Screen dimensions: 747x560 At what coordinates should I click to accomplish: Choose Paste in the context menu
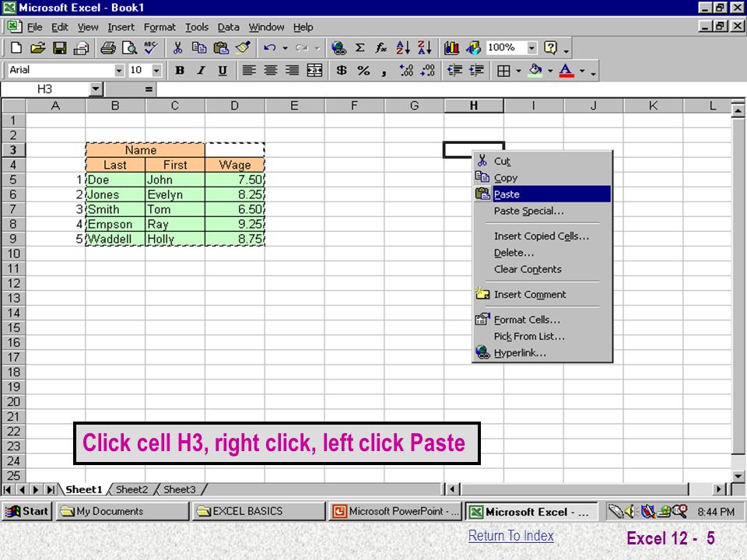(542, 194)
